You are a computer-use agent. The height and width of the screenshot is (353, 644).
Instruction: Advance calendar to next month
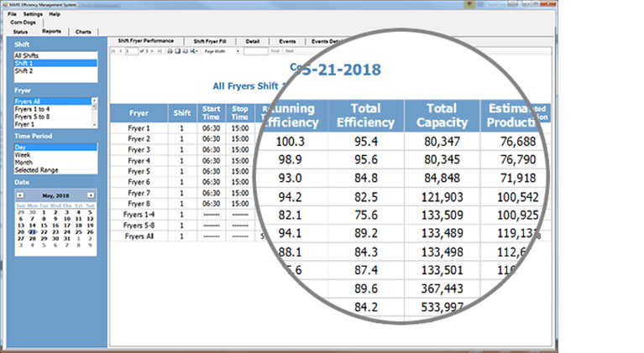[91, 195]
